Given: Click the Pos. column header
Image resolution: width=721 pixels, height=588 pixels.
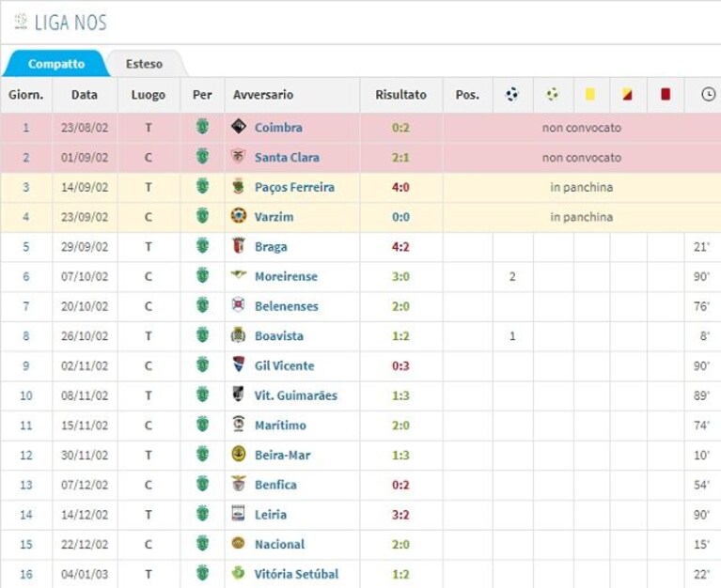Looking at the screenshot, I should [467, 95].
